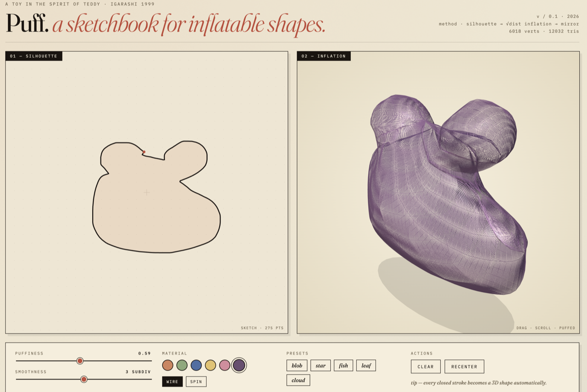Image resolution: width=587 pixels, height=392 pixels.
Task: Click the MATERIAL section label
Action: click(175, 353)
